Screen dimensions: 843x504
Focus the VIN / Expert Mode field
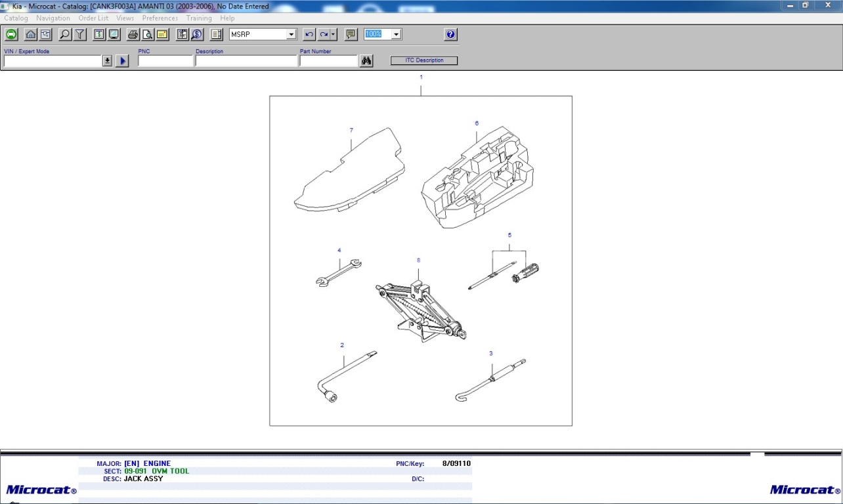click(x=53, y=60)
